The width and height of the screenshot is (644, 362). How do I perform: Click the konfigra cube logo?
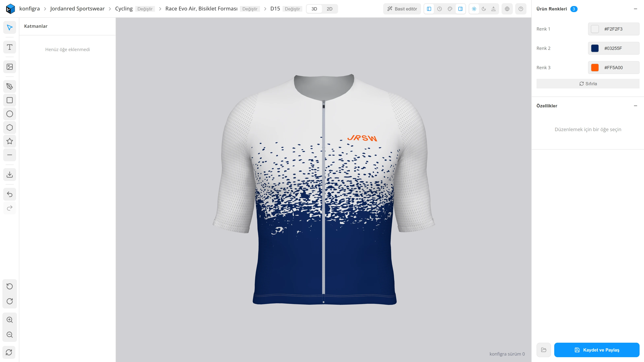coord(10,9)
